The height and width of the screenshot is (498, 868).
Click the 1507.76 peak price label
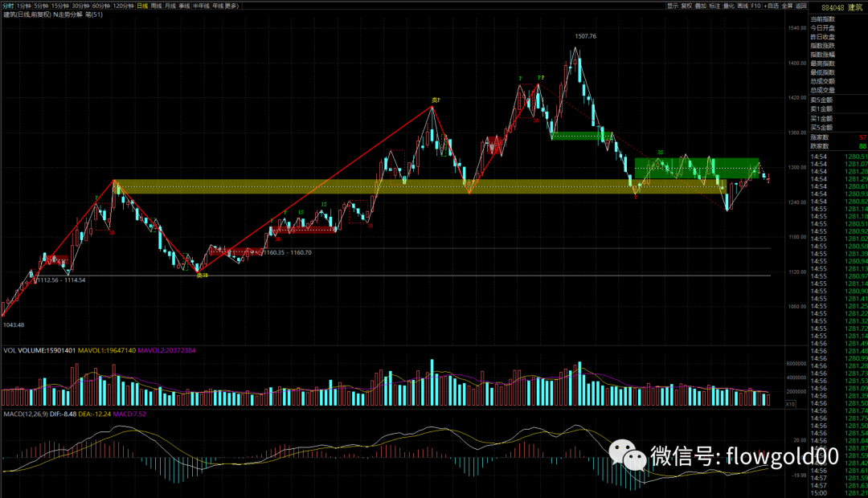586,36
